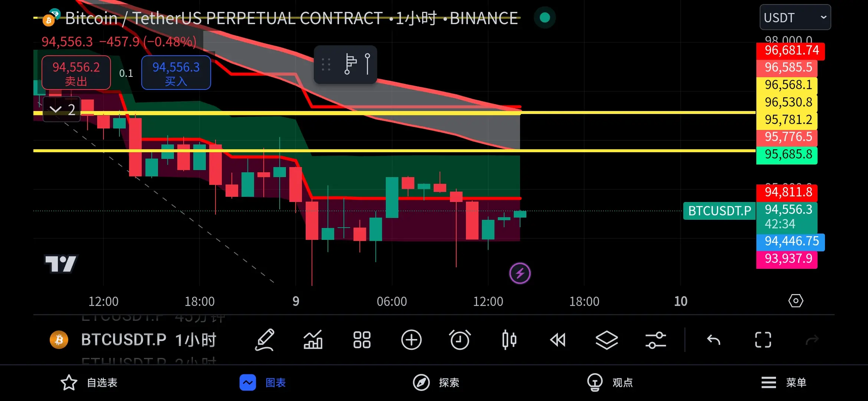
Task: Open price scale settings hexagon icon
Action: (795, 301)
